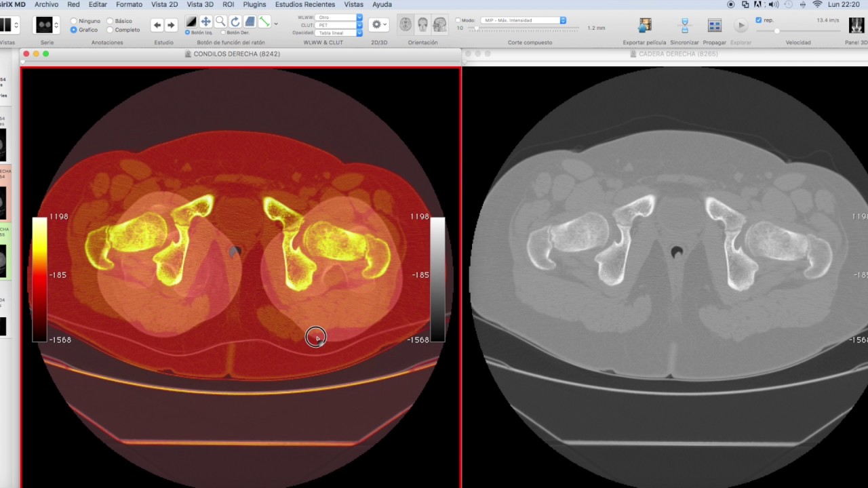The width and height of the screenshot is (868, 488).
Task: Click the volume icon in menu bar
Action: tap(773, 5)
